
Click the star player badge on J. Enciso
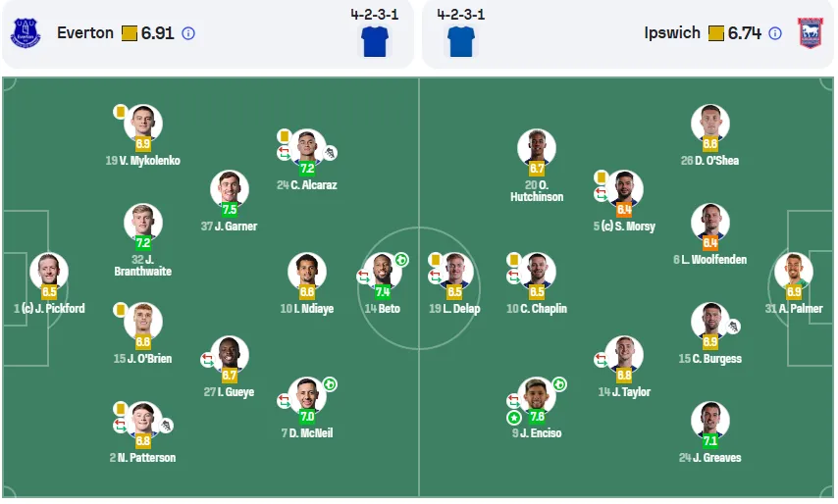point(514,418)
